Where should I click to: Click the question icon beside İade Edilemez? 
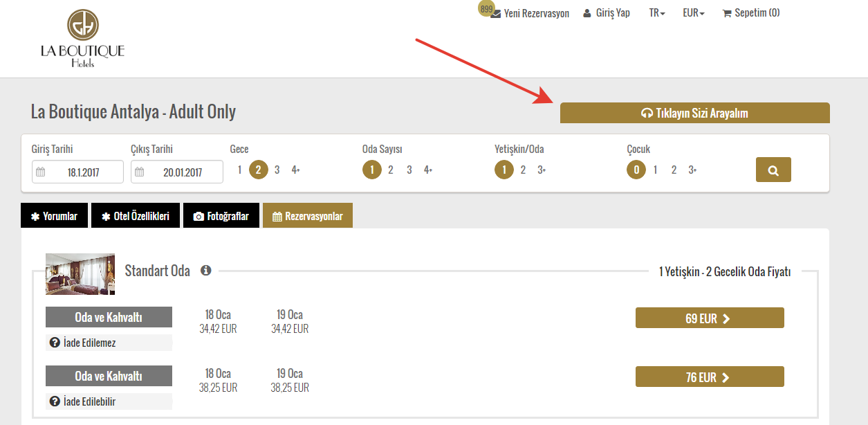tap(55, 343)
